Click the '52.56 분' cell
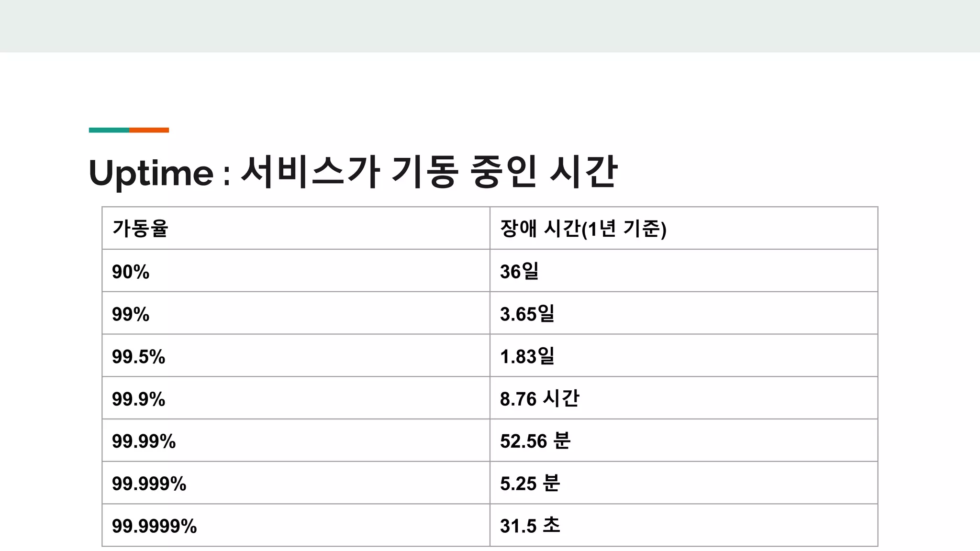Screen dimensions: 980x551 click(684, 441)
